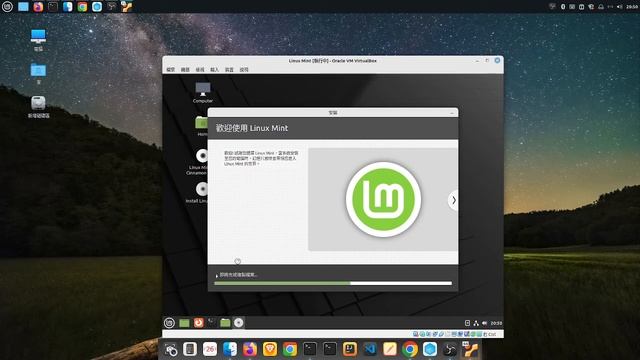Launch Brave browser from bottom dock
The width and height of the screenshot is (640, 360).
tap(270, 349)
